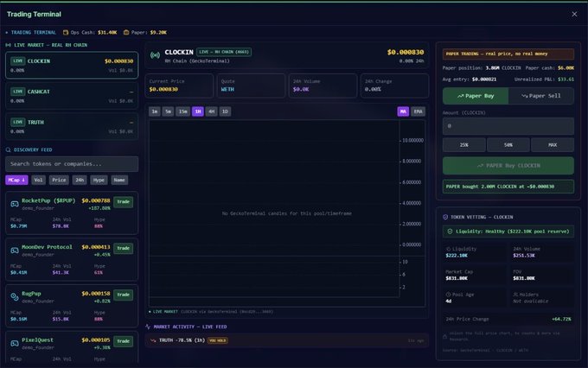
Task: Select the TRUTH live market card
Action: point(72,127)
